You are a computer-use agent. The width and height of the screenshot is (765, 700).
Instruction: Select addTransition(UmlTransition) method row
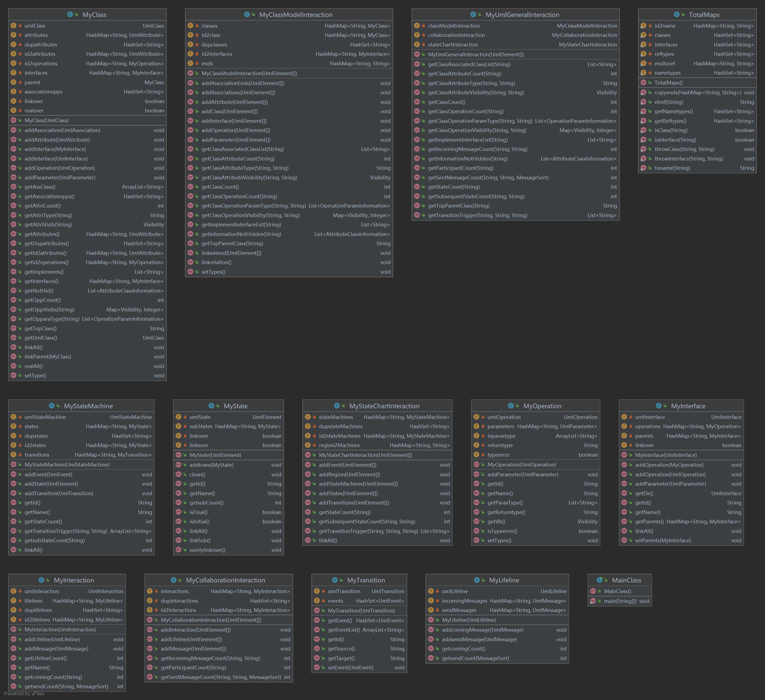click(81, 493)
